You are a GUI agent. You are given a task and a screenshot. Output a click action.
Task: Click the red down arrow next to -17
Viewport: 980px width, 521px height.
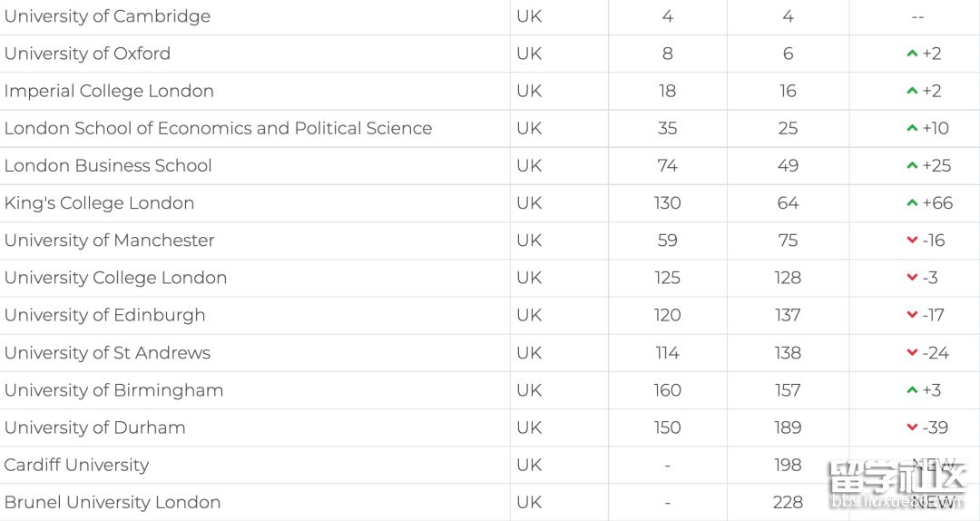(912, 315)
